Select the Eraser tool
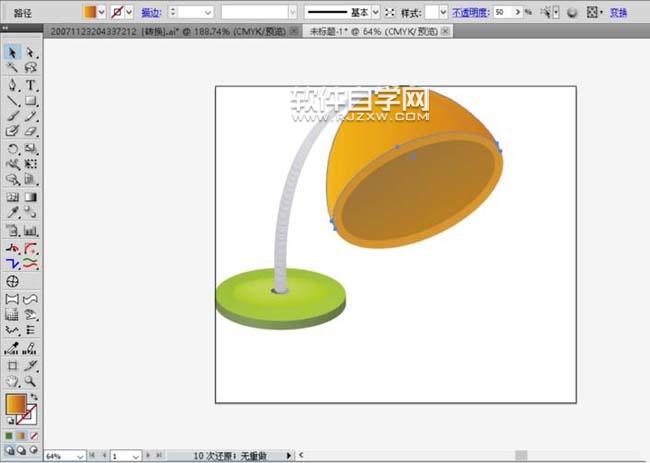 [x=30, y=131]
